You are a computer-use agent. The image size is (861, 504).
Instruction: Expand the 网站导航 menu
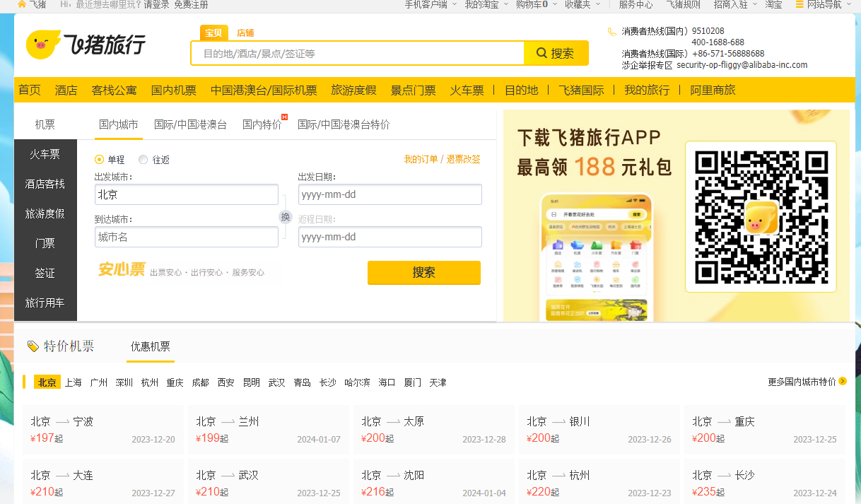point(827,4)
